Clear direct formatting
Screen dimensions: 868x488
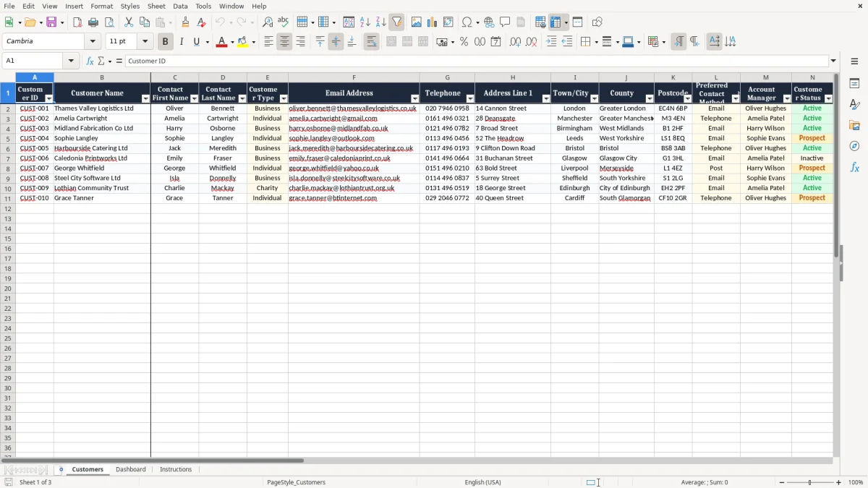click(x=201, y=22)
